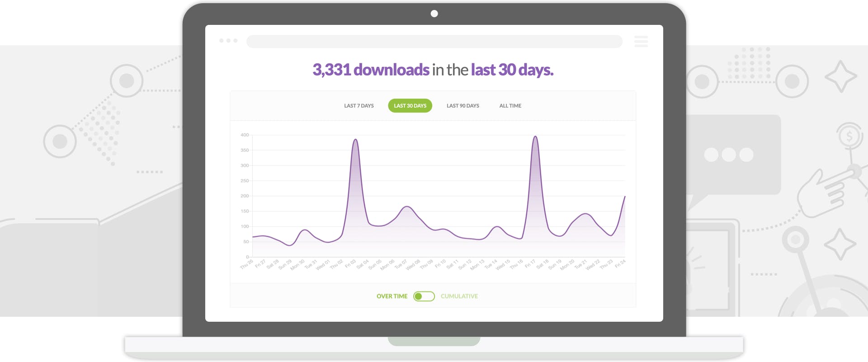The height and width of the screenshot is (362, 868).
Task: Open the hamburger menu in browser mockup
Action: pyautogui.click(x=641, y=41)
